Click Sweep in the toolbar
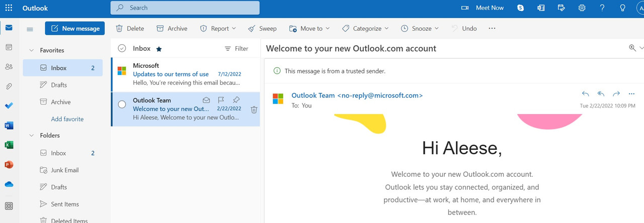Screen dimensions: 644x223 tap(262, 29)
